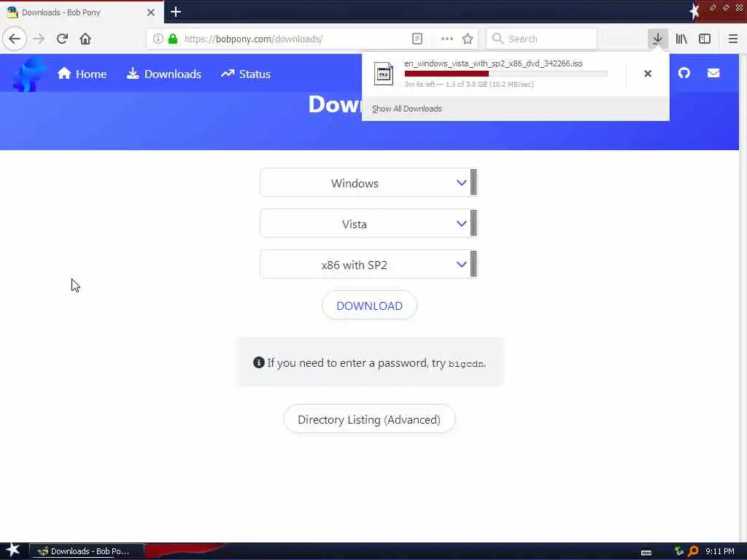Screen dimensions: 747x560
Task: Click the red download progress bar
Action: tap(506, 74)
